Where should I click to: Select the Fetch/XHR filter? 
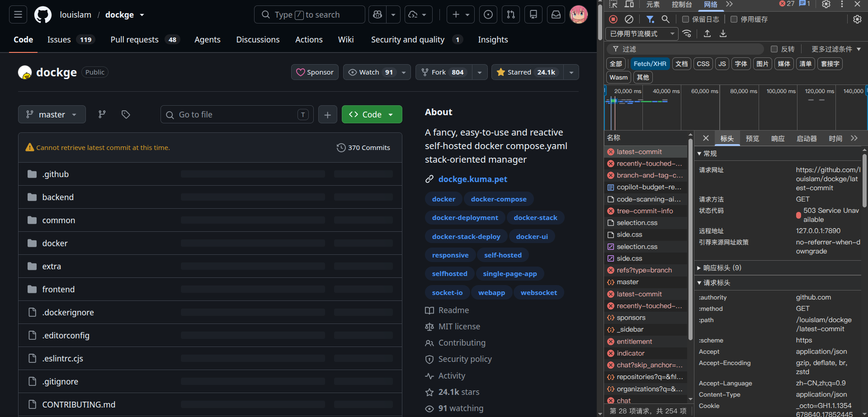pyautogui.click(x=650, y=64)
